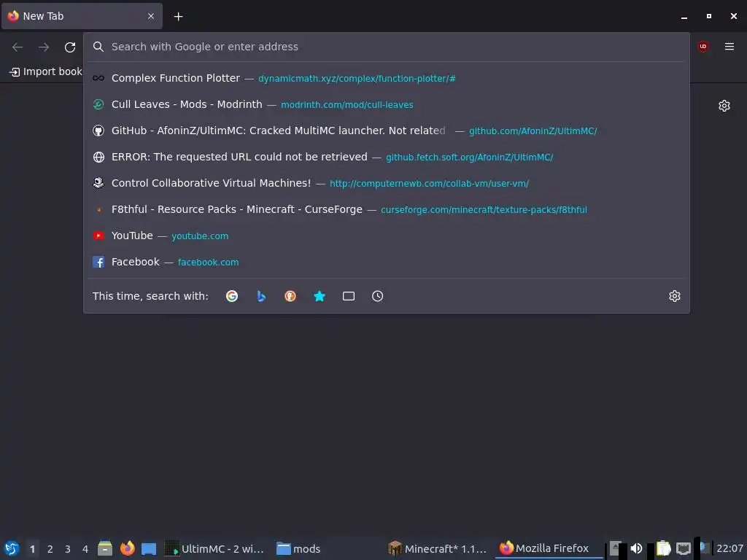The height and width of the screenshot is (560, 747).
Task: Switch to workspace 2 in taskbar
Action: point(50,549)
